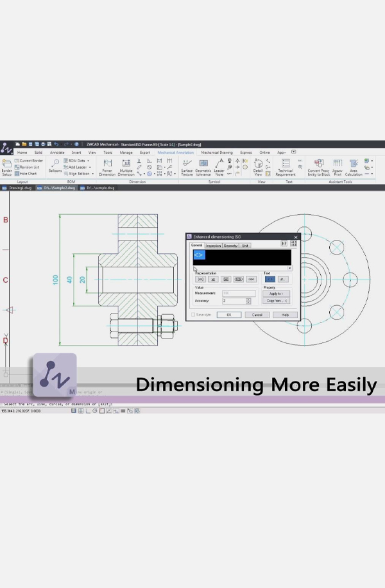
Task: Open the Mechanical Drawing ribbon tab
Action: (217, 153)
